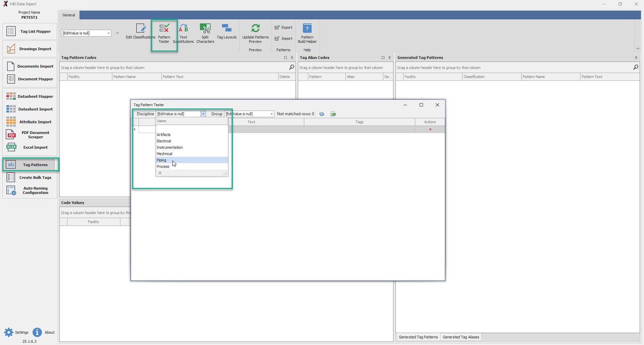Switch to Generated Tag Aliases tab
Image resolution: width=644 pixels, height=345 pixels.
pyautogui.click(x=461, y=337)
